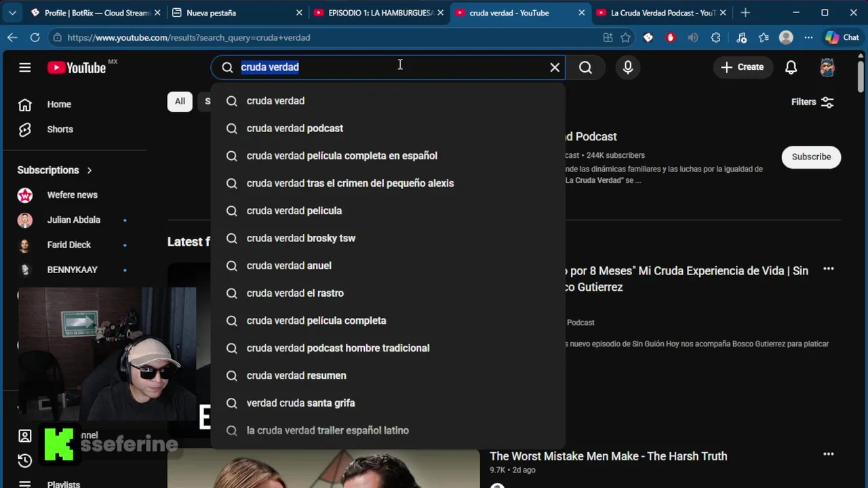
Task: Open a new browser tab with plus
Action: (x=745, y=13)
